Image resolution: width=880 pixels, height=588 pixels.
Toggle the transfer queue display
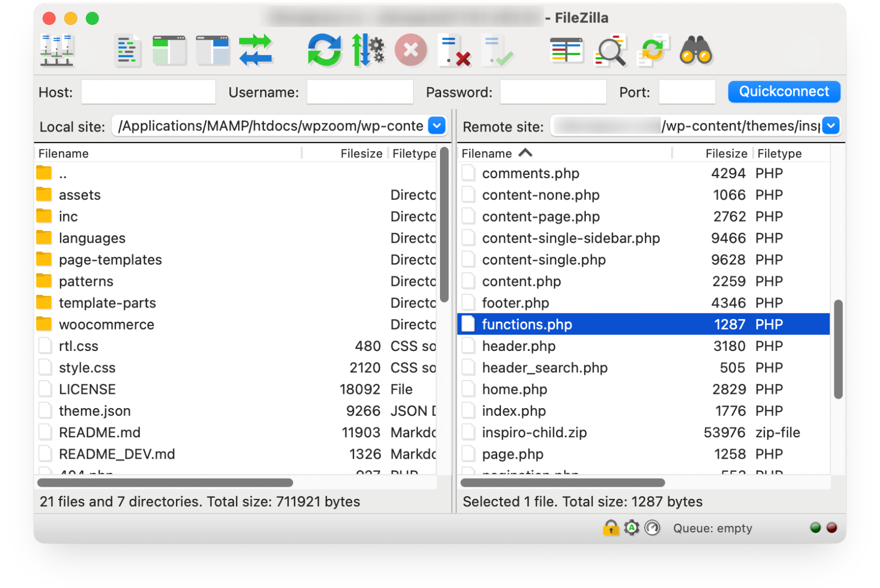(256, 51)
